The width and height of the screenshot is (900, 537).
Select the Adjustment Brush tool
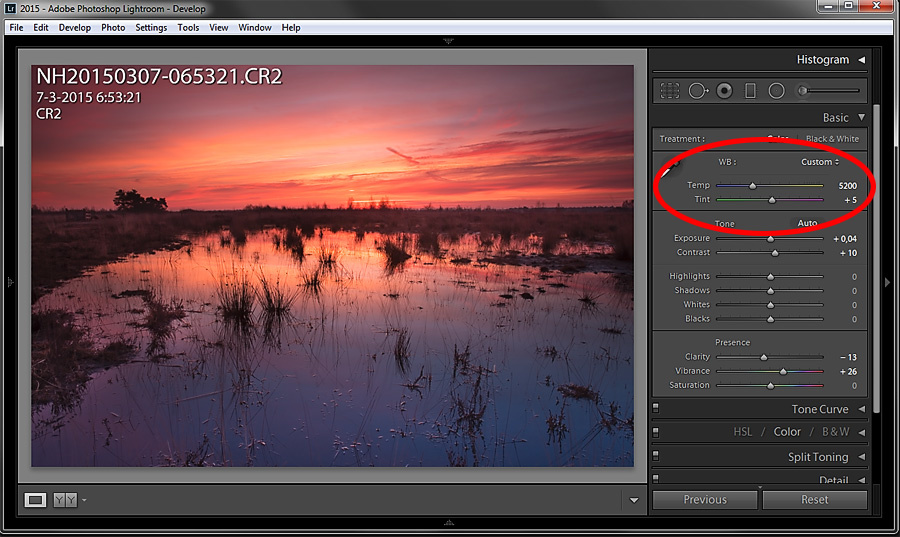(x=829, y=91)
